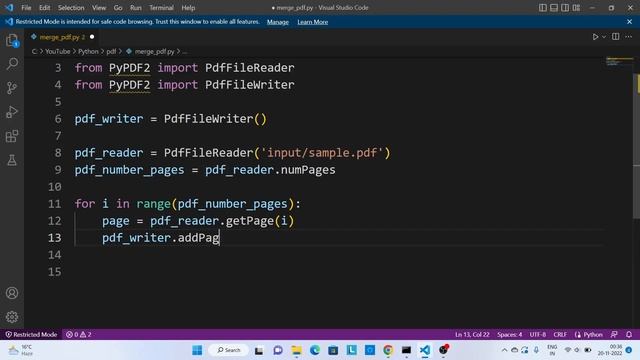Open Microsoft Edge from the taskbar

(x=315, y=350)
